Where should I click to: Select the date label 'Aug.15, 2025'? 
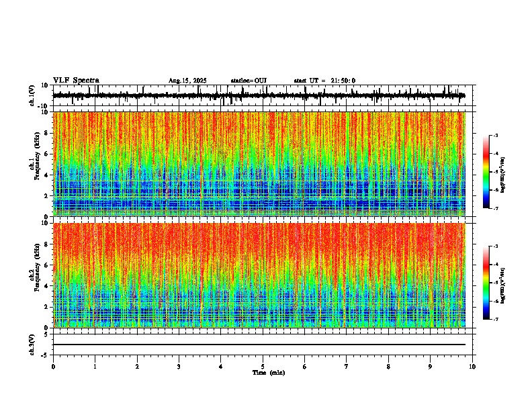click(187, 81)
